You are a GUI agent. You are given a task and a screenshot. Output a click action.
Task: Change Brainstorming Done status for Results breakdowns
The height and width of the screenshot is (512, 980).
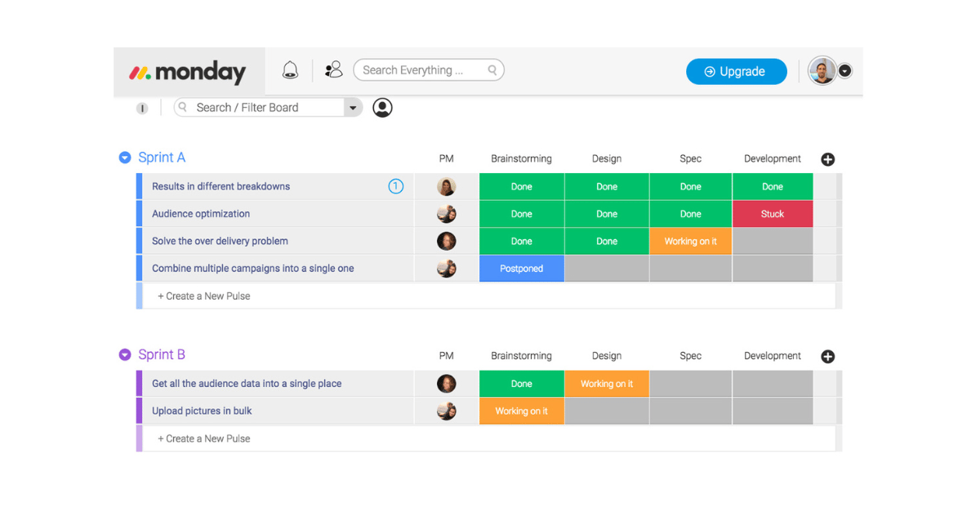[x=521, y=186]
